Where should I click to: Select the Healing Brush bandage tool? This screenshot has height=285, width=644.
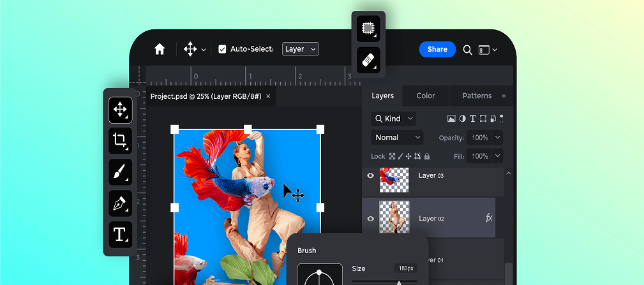click(368, 60)
